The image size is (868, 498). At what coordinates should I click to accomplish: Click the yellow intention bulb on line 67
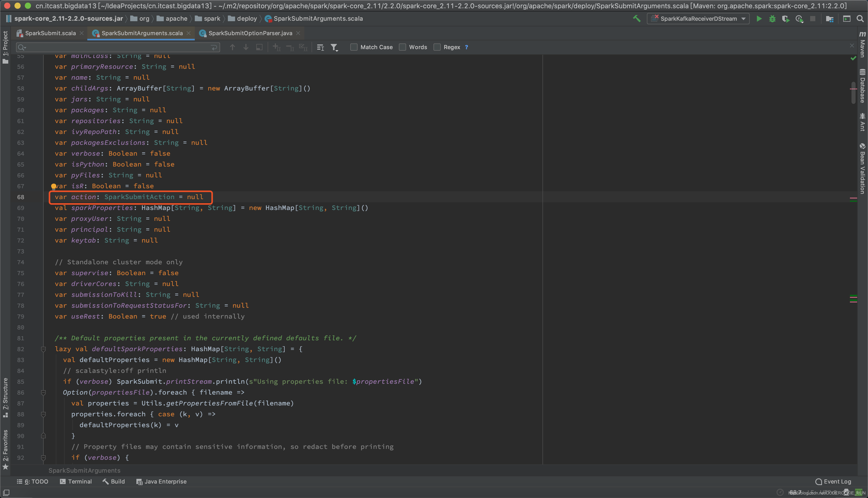click(54, 186)
